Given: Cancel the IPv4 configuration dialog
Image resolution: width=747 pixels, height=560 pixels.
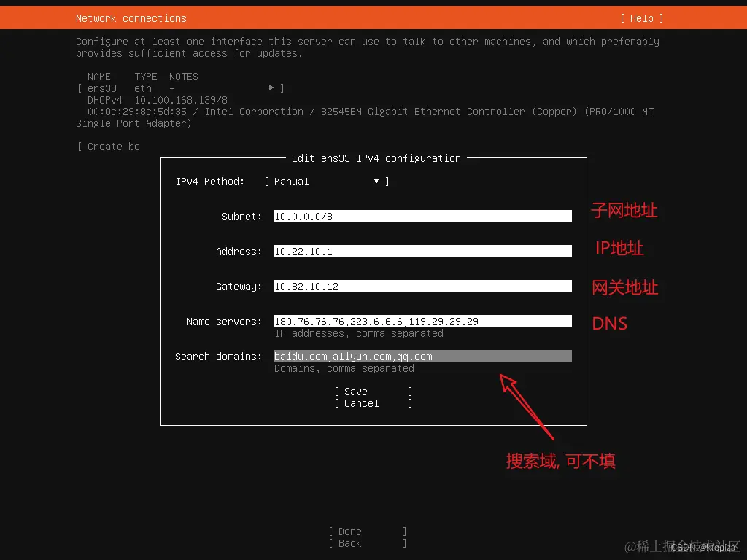Looking at the screenshot, I should 373,403.
